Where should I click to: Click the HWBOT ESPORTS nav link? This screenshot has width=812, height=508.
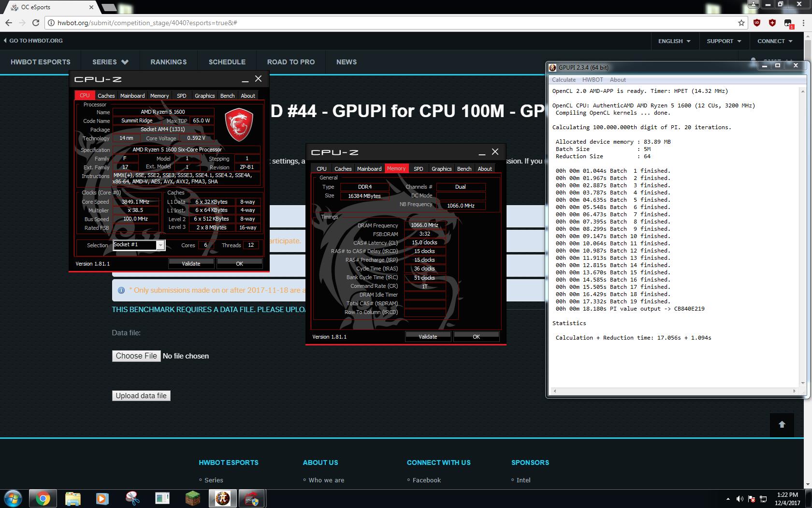(x=41, y=62)
